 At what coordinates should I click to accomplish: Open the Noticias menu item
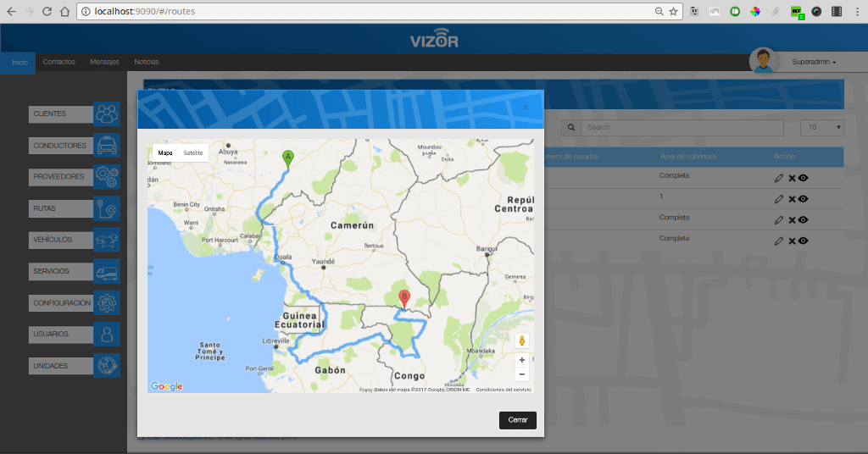[146, 62]
